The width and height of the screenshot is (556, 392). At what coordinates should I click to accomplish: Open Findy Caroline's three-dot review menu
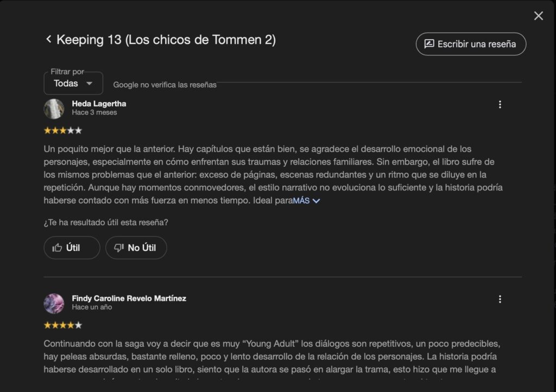coord(500,299)
